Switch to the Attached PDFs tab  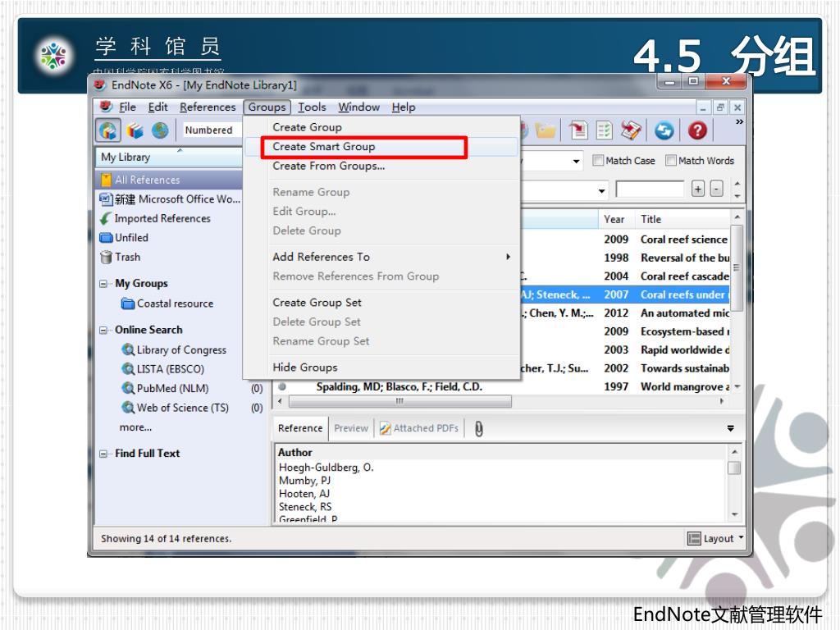pos(419,428)
